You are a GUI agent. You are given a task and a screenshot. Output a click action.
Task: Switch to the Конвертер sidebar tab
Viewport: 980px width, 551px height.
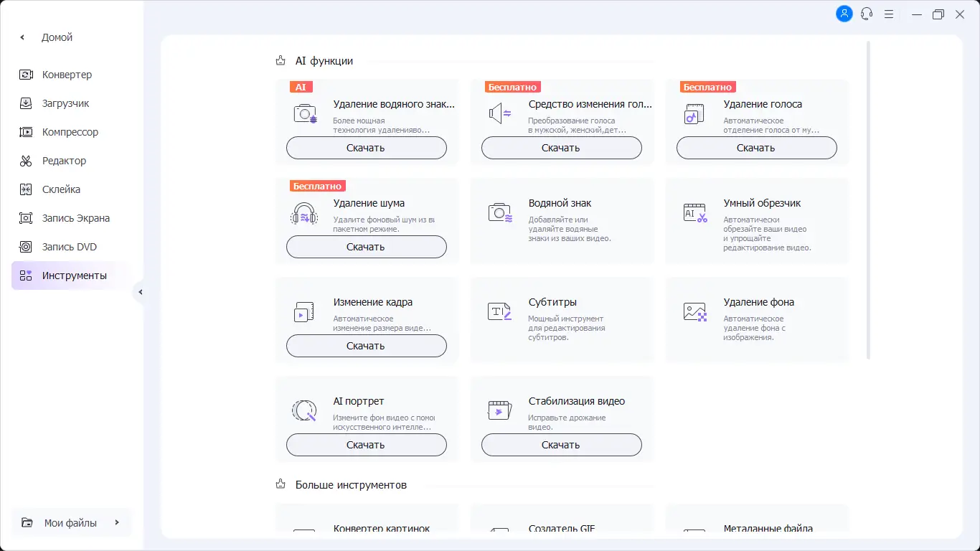click(67, 75)
